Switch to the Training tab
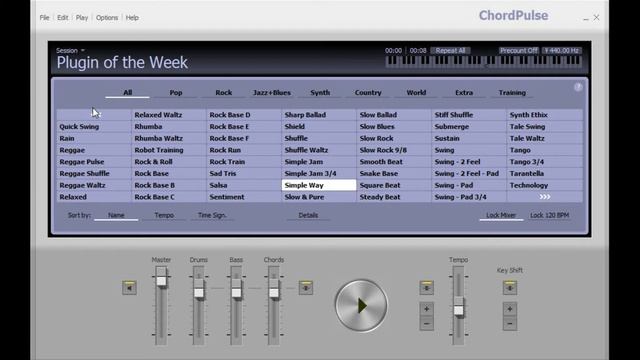 pyautogui.click(x=512, y=93)
